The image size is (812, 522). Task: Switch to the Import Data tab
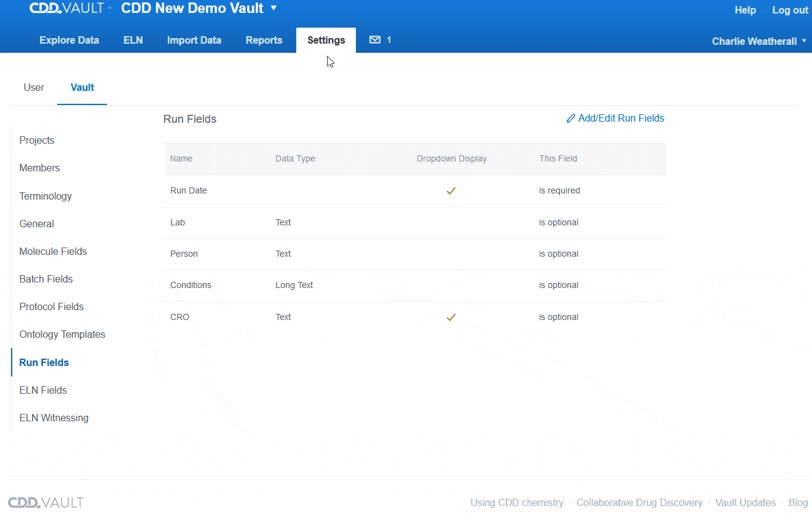194,40
